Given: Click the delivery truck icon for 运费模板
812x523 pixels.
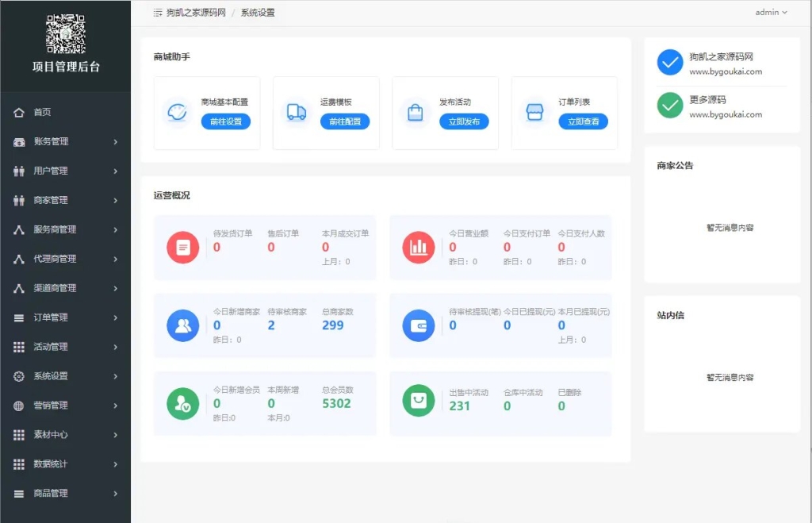Looking at the screenshot, I should click(297, 111).
